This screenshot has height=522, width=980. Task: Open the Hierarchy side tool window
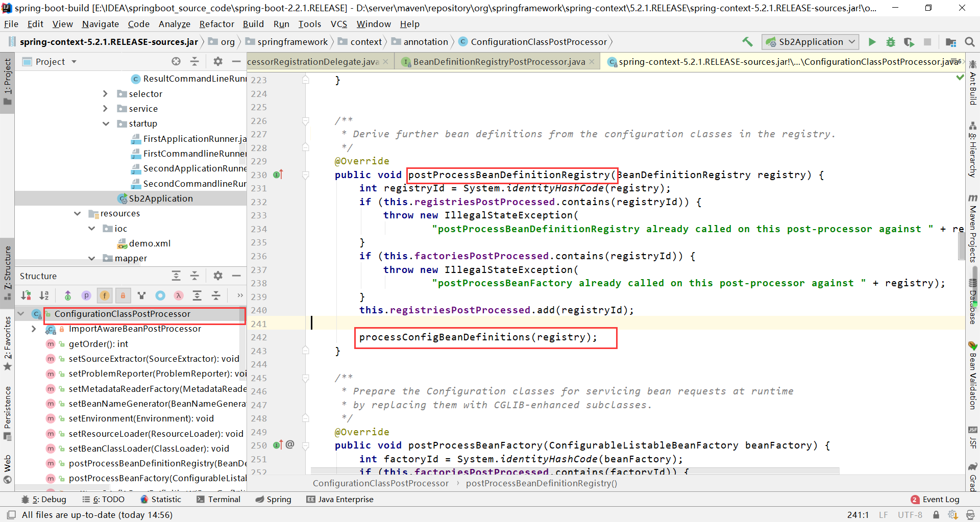tap(973, 150)
